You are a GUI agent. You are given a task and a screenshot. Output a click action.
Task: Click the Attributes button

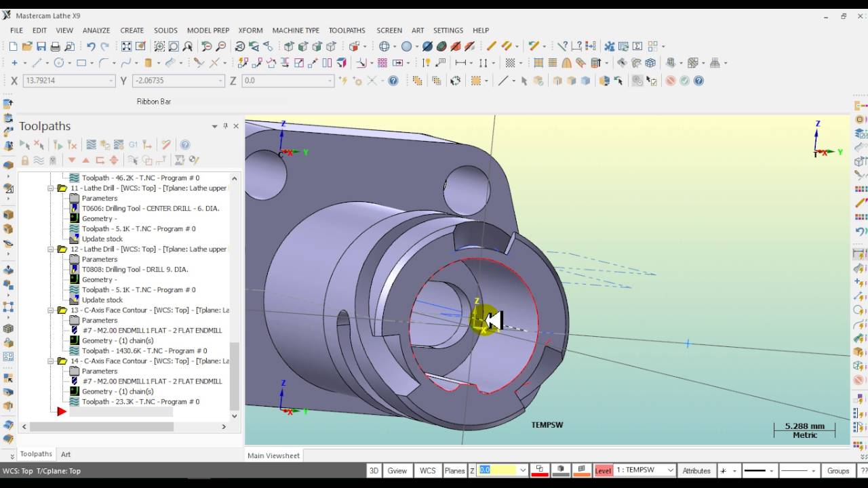click(696, 470)
